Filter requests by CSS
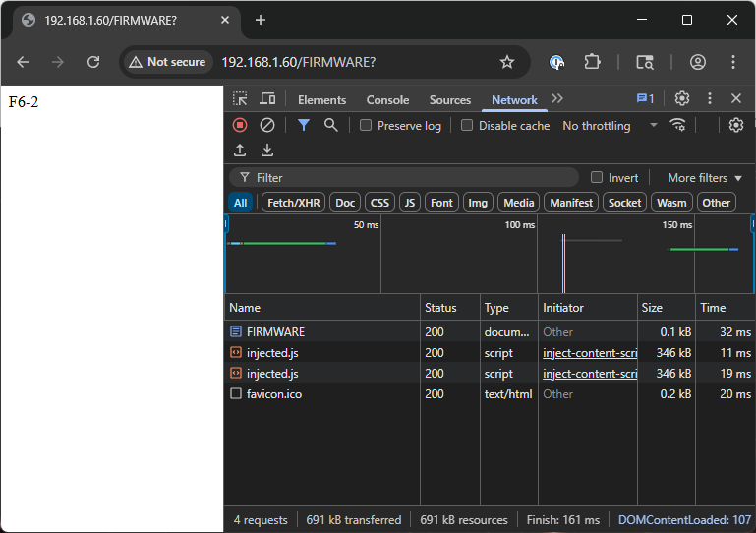Viewport: 756px width, 533px height. (379, 203)
